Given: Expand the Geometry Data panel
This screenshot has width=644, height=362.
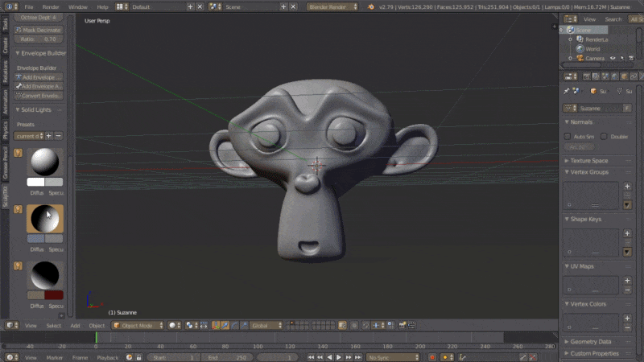Looking at the screenshot, I should pyautogui.click(x=567, y=341).
